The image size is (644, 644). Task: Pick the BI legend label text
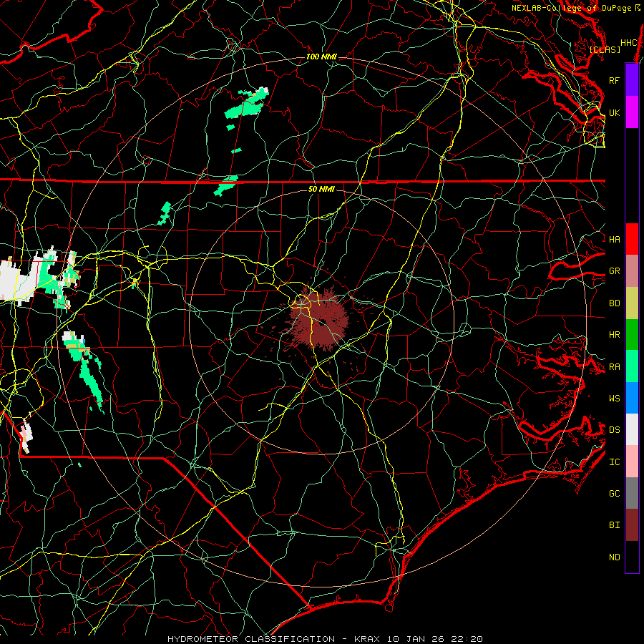(x=615, y=525)
